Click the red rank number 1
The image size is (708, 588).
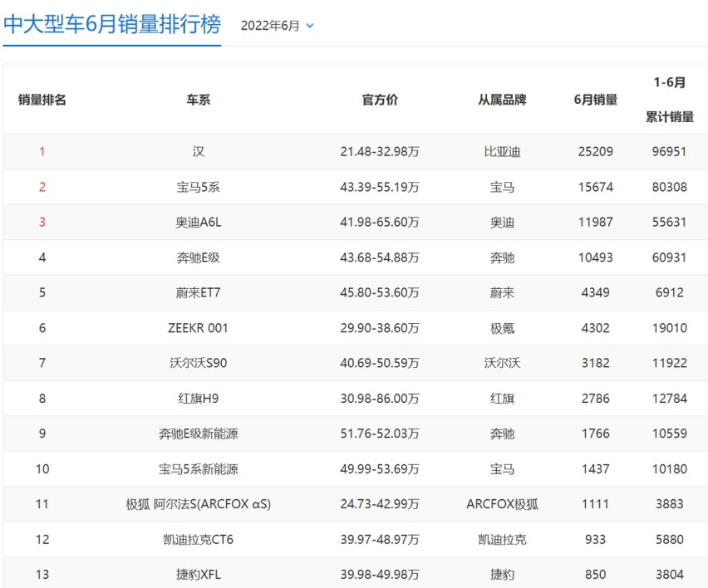click(42, 151)
